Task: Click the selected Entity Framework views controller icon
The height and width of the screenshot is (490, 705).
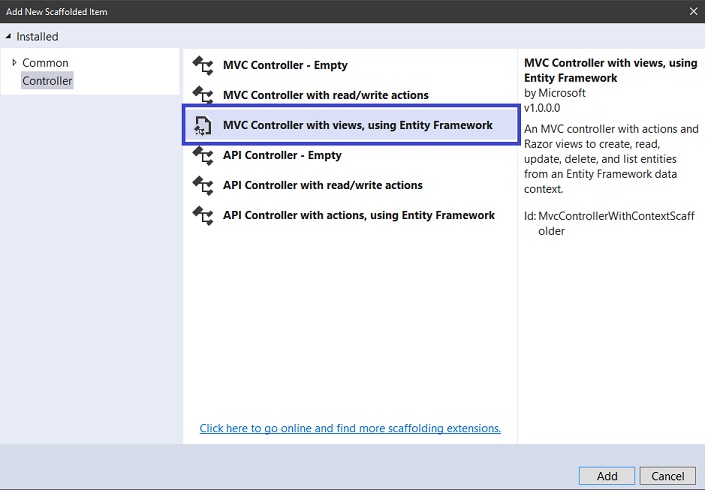Action: 203,125
